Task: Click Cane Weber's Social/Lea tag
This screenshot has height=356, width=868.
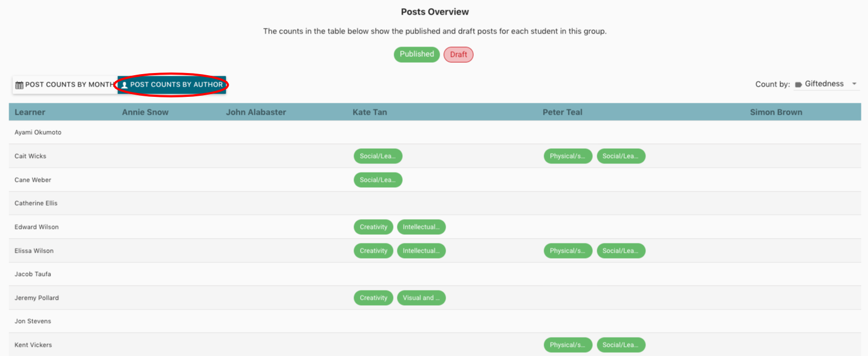Action: pyautogui.click(x=377, y=180)
